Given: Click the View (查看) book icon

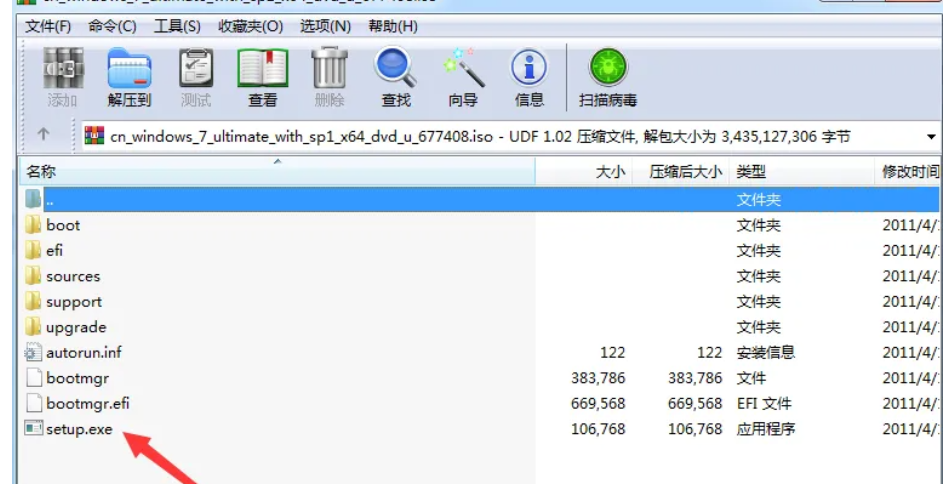Looking at the screenshot, I should tap(263, 68).
